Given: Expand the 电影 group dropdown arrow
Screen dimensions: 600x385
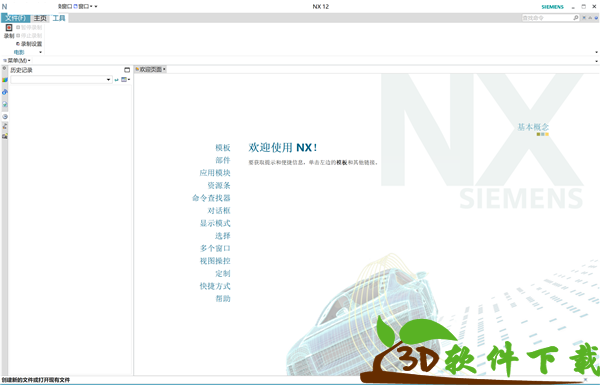Looking at the screenshot, I should (x=41, y=52).
